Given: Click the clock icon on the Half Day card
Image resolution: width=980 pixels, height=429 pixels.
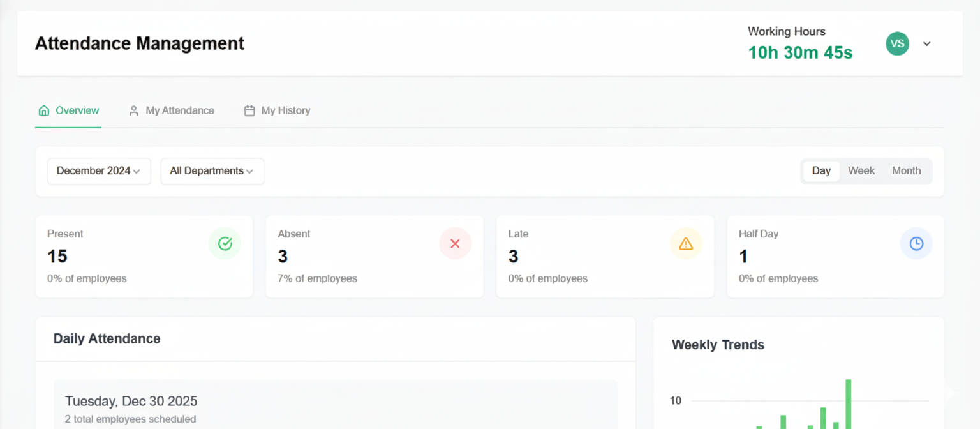Looking at the screenshot, I should point(916,243).
